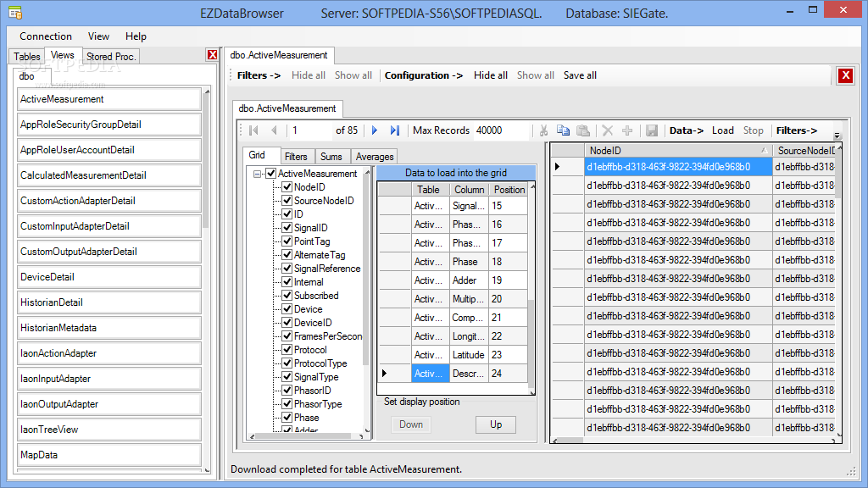Image resolution: width=868 pixels, height=488 pixels.
Task: Click the Copy icon in toolbar
Action: click(x=563, y=130)
